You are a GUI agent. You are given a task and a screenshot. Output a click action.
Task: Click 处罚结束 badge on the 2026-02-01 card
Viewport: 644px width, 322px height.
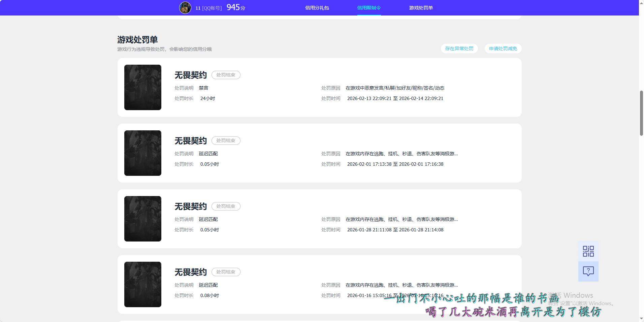click(226, 140)
